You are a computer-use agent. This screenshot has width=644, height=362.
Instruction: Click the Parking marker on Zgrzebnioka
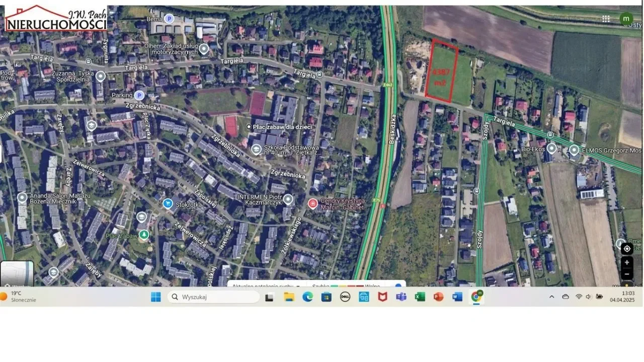139,95
